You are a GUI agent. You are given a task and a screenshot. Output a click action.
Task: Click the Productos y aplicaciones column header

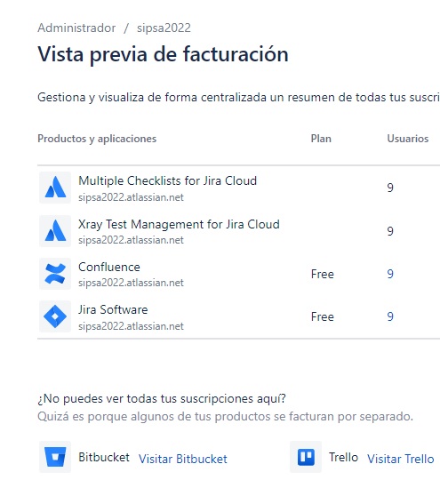pos(97,139)
